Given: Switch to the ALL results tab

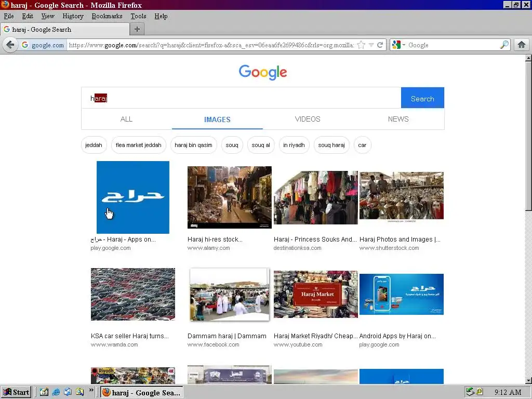Looking at the screenshot, I should [x=127, y=119].
